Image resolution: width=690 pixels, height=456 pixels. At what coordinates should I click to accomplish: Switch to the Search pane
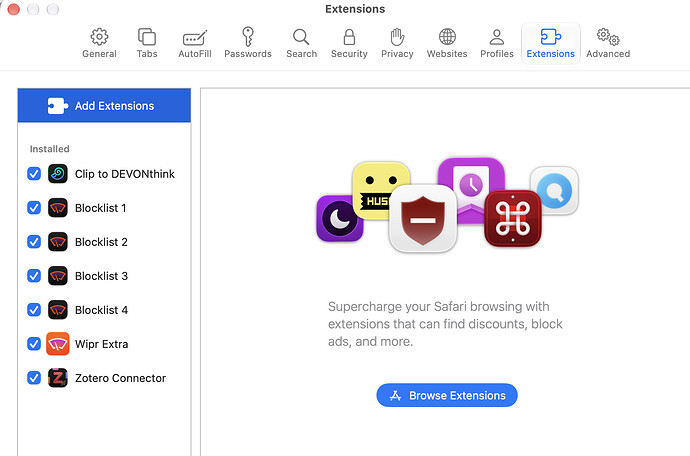[301, 43]
